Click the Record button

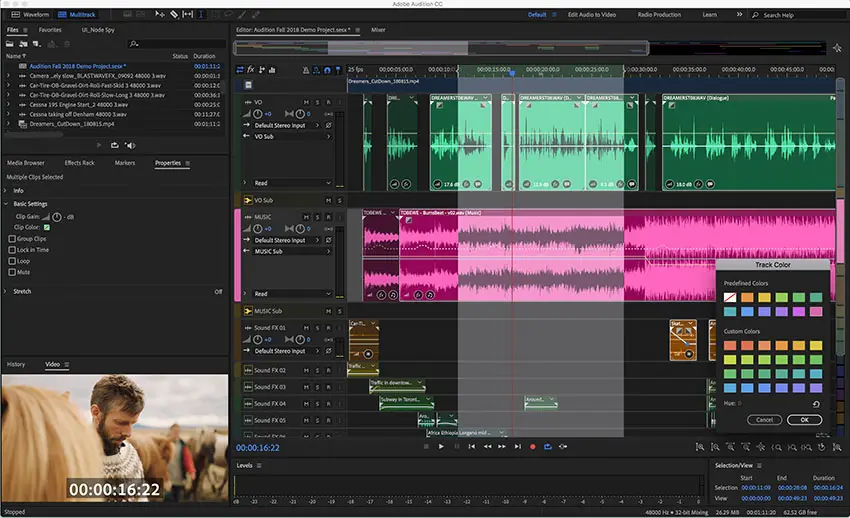pyautogui.click(x=532, y=446)
